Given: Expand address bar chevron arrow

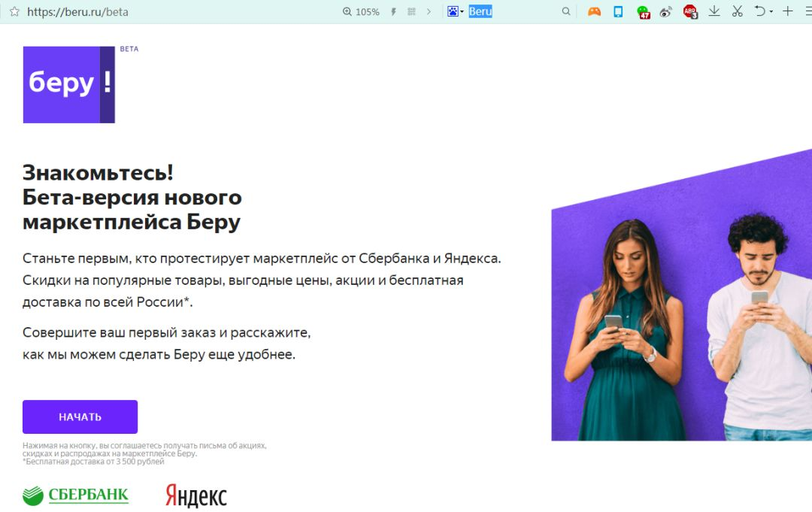Looking at the screenshot, I should (x=429, y=11).
